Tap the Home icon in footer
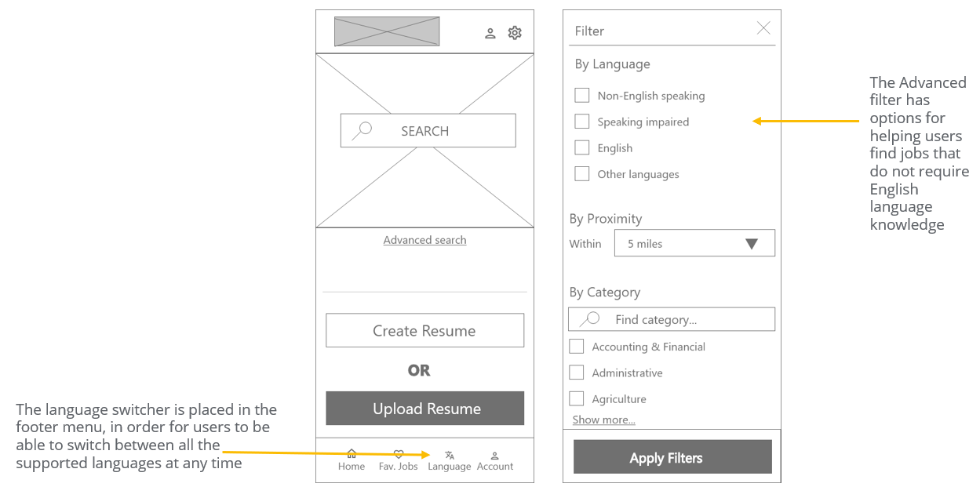This screenshot has height=487, width=980. coord(352,454)
